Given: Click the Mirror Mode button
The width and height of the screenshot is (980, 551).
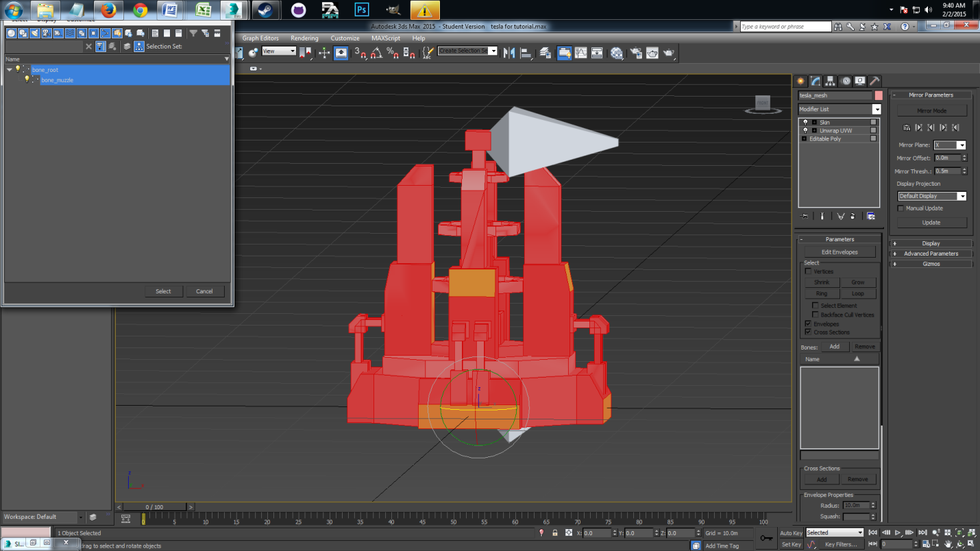Looking at the screenshot, I should tap(931, 110).
